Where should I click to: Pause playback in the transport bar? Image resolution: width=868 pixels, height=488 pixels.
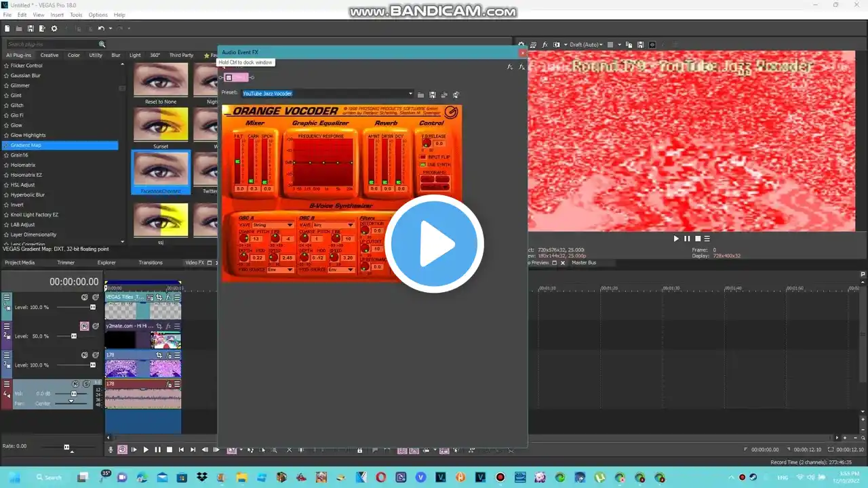coord(157,449)
